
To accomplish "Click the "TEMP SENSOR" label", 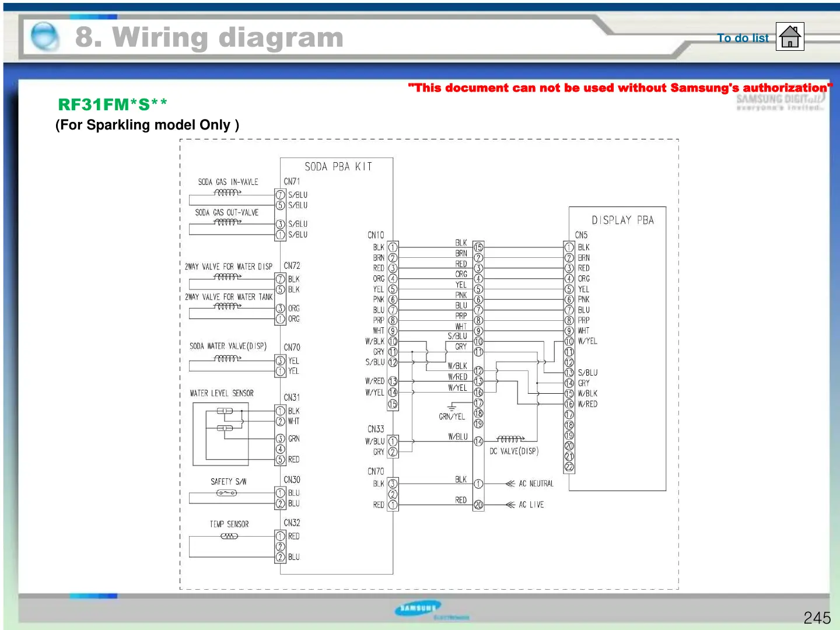I will 229,524.
